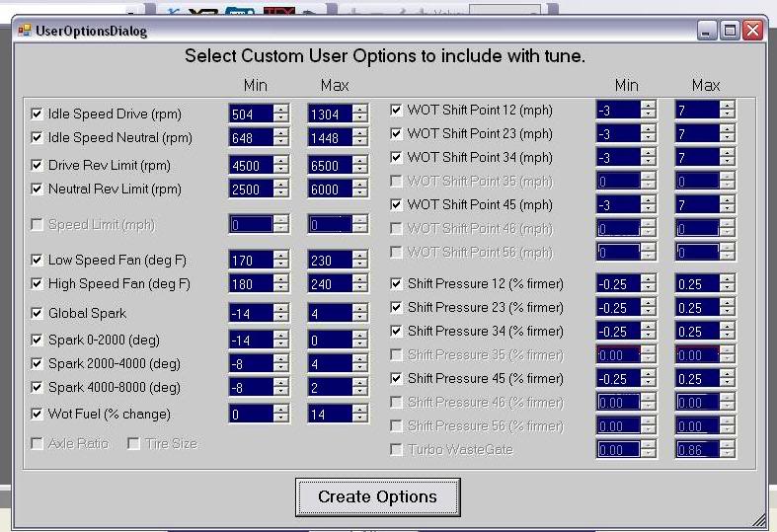Disable Spark 2000-4000 (deg) checkbox
The height and width of the screenshot is (532, 777).
[37, 363]
